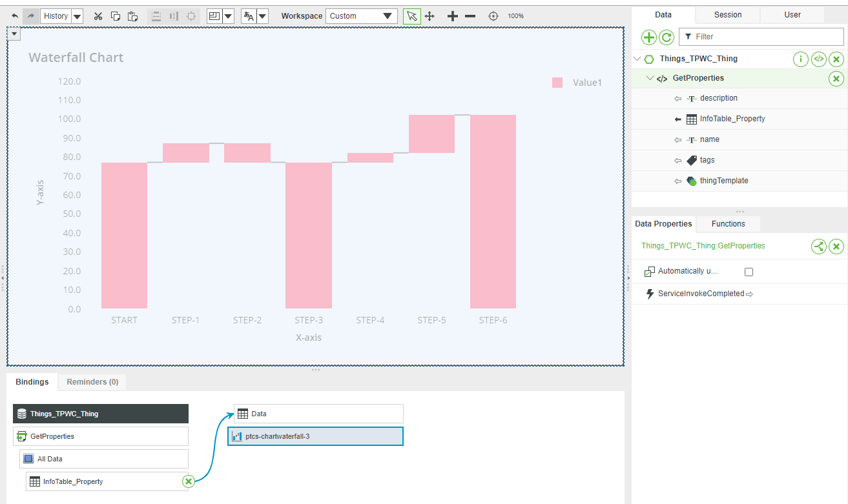This screenshot has height=504, width=848.
Task: Click the pink Value1 legend swatch
Action: click(557, 83)
